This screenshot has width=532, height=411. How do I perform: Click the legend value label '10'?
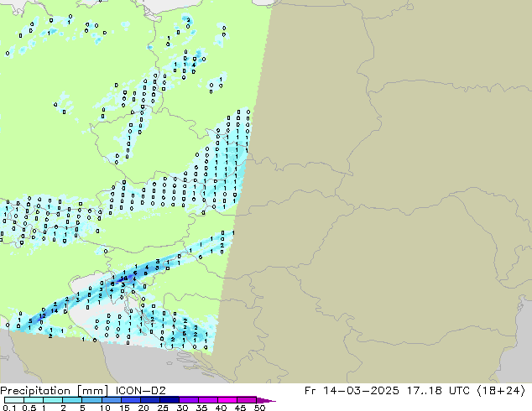105,408
